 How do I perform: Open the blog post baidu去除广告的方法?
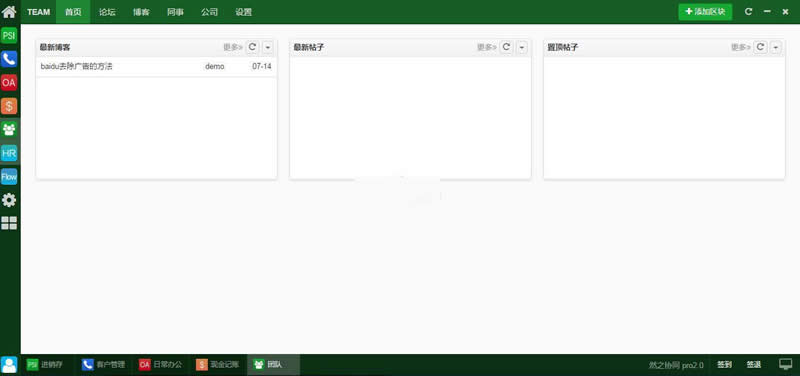click(77, 66)
